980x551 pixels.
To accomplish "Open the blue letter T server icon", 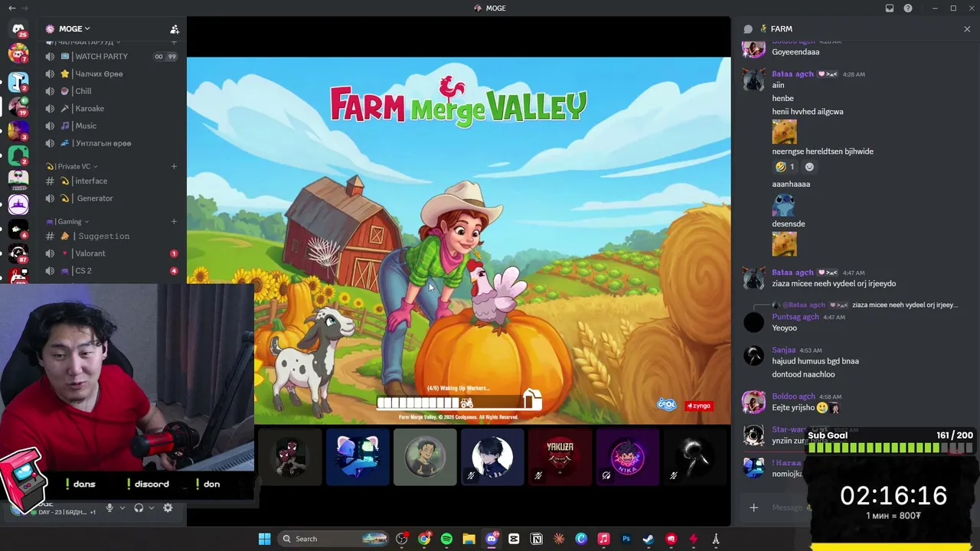I will 18,80.
